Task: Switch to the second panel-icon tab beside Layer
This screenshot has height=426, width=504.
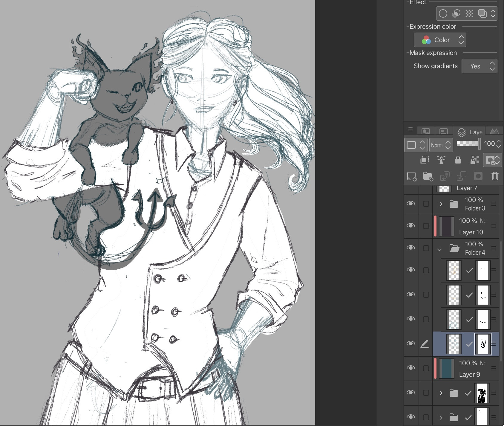Action: pyautogui.click(x=444, y=132)
